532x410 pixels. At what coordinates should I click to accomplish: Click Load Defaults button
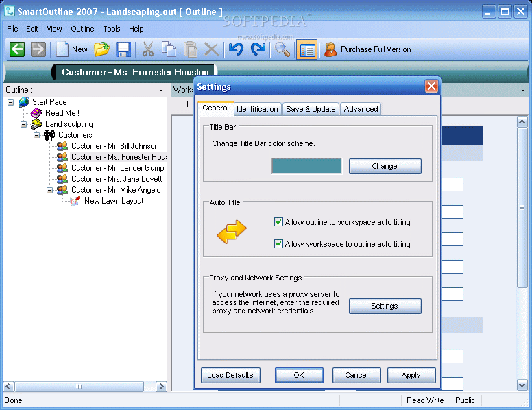point(230,375)
